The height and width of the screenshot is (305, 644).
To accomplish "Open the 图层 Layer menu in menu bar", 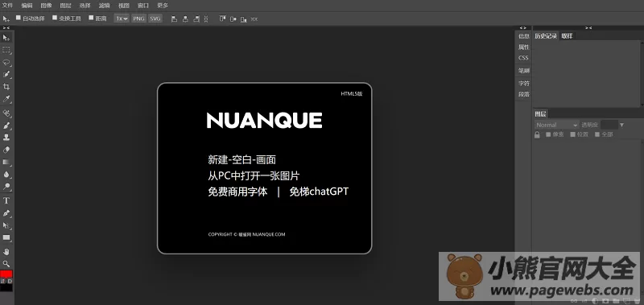I will pyautogui.click(x=65, y=6).
